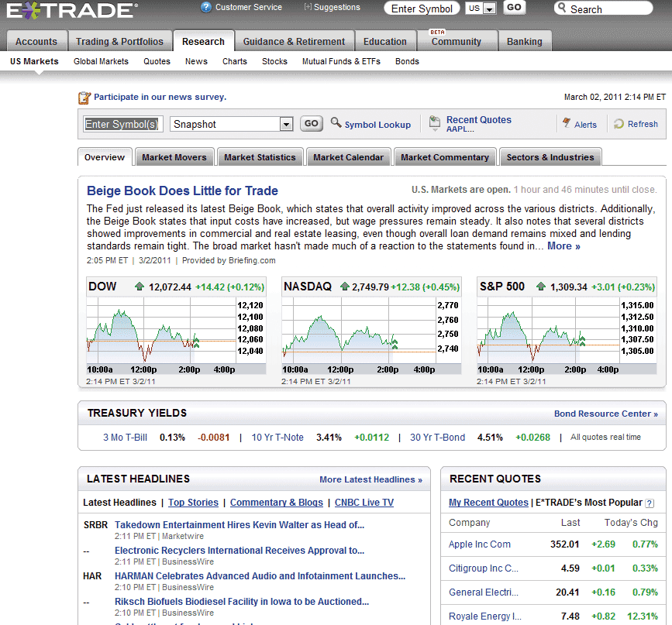Screen dimensions: 672x625
Task: Go to the Banking tab
Action: [525, 42]
